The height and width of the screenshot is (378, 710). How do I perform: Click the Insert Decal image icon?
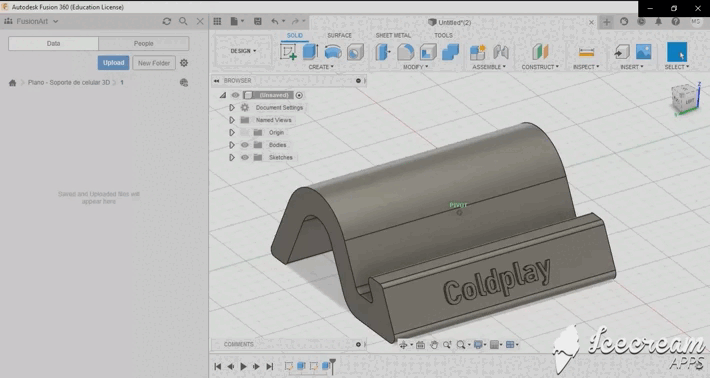coord(643,52)
